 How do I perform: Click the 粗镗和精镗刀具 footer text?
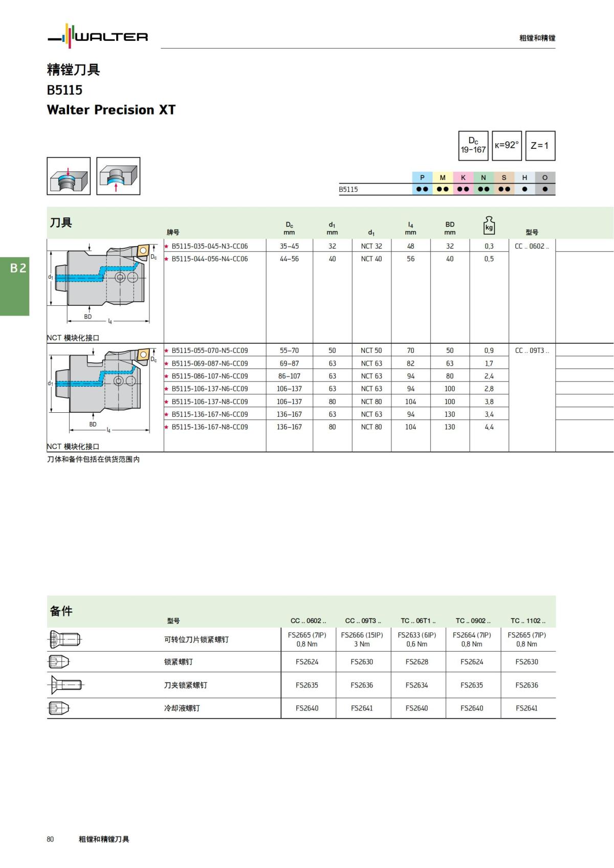point(104,839)
